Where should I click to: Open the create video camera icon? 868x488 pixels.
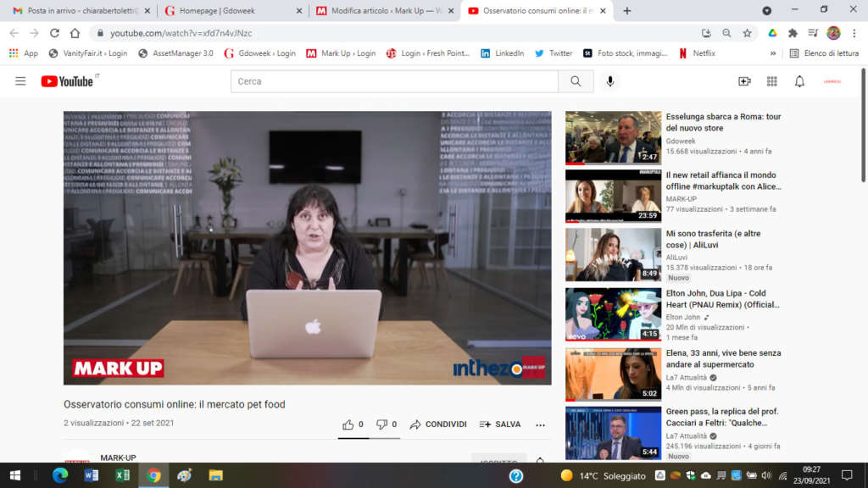point(744,81)
